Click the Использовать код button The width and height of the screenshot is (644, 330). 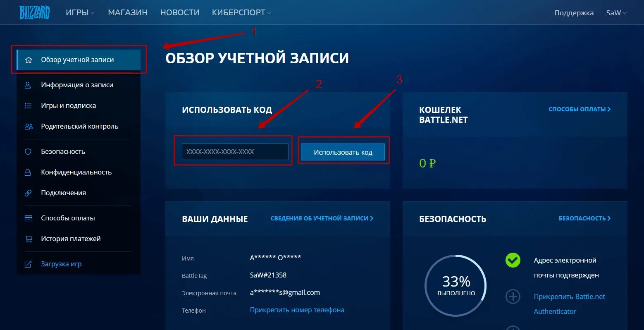pyautogui.click(x=343, y=152)
